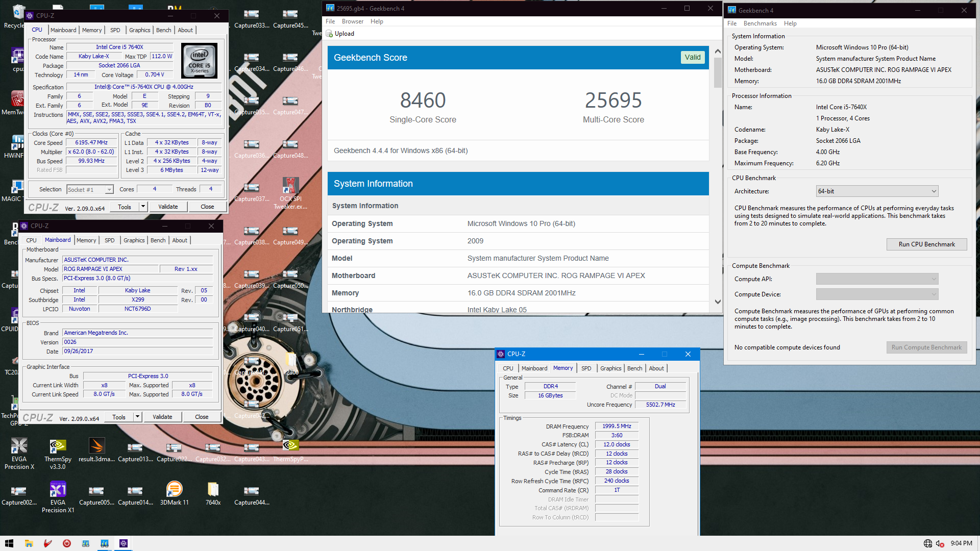The height and width of the screenshot is (551, 980).
Task: Open the ThermSpyP... desktop icon
Action: point(290,450)
